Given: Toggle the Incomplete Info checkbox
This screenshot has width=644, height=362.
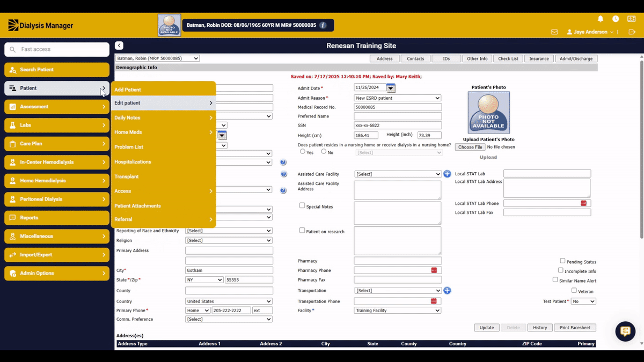Looking at the screenshot, I should tap(560, 270).
